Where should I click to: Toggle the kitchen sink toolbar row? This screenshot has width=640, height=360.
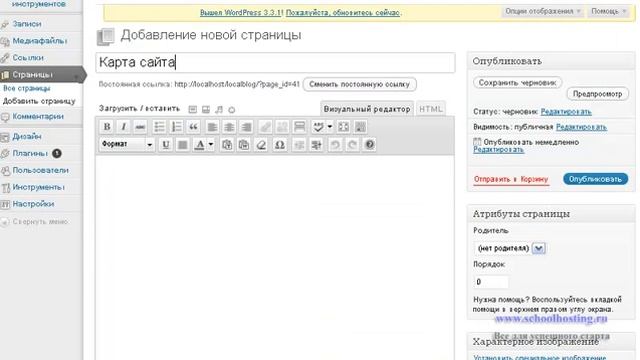[360, 127]
